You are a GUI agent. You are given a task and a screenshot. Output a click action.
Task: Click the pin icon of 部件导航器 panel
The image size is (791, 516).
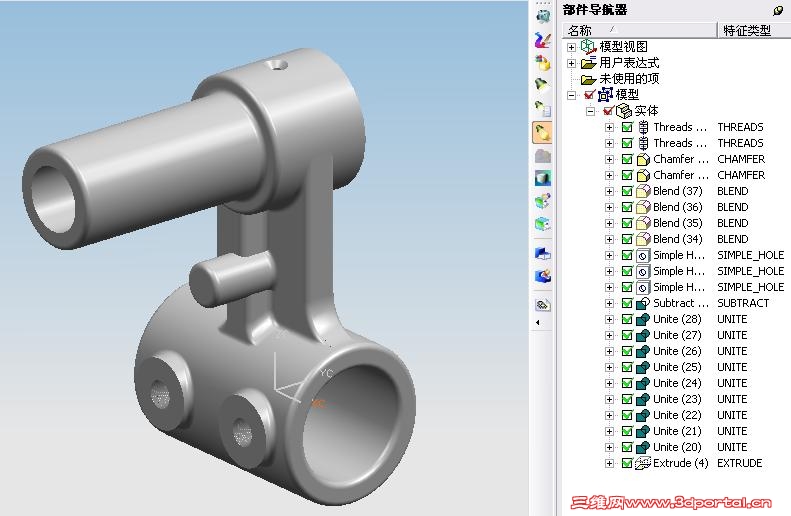[778, 10]
